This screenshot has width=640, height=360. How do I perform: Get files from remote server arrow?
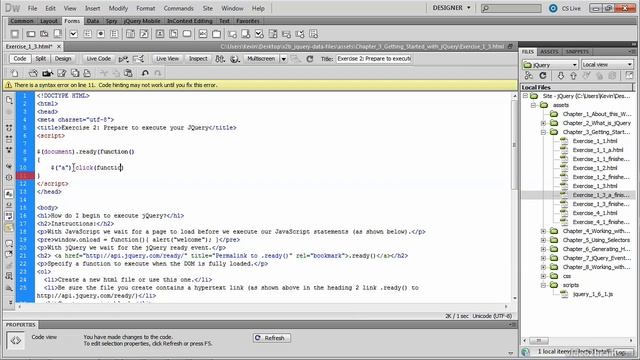pyautogui.click(x=560, y=76)
